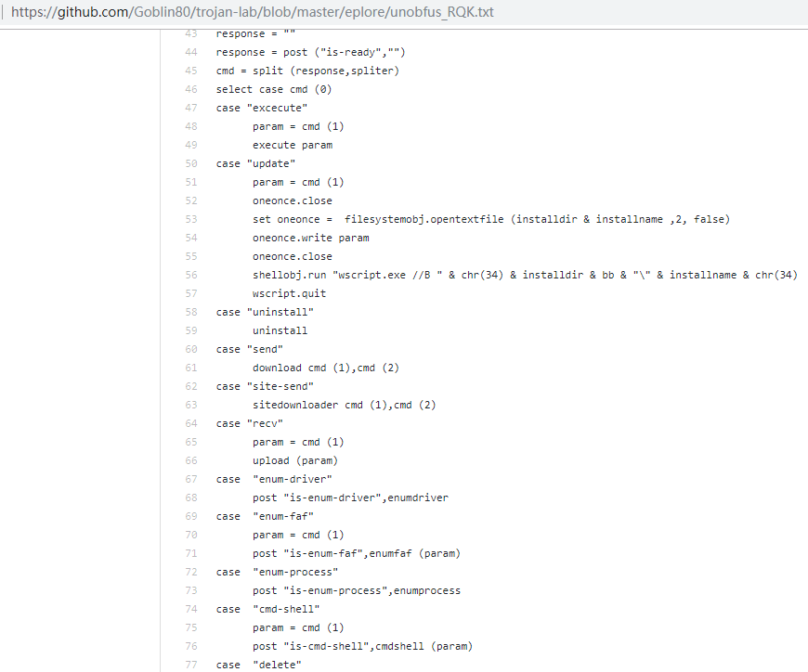Click the text uninstall on line 59
Image resolution: width=808 pixels, height=672 pixels.
280,330
